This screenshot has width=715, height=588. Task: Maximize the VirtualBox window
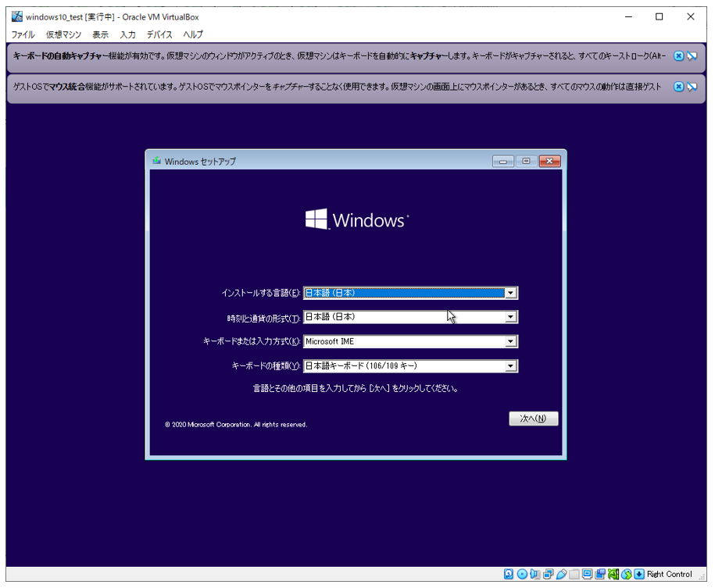659,17
